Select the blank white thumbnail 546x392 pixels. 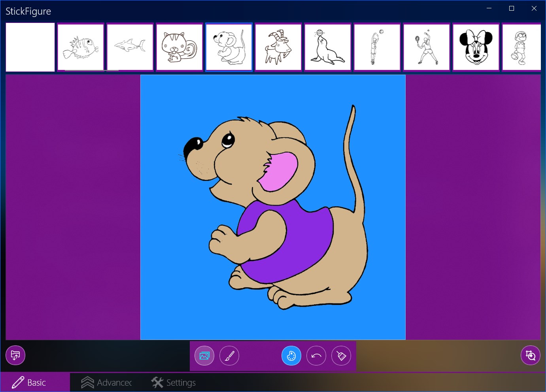(x=30, y=47)
